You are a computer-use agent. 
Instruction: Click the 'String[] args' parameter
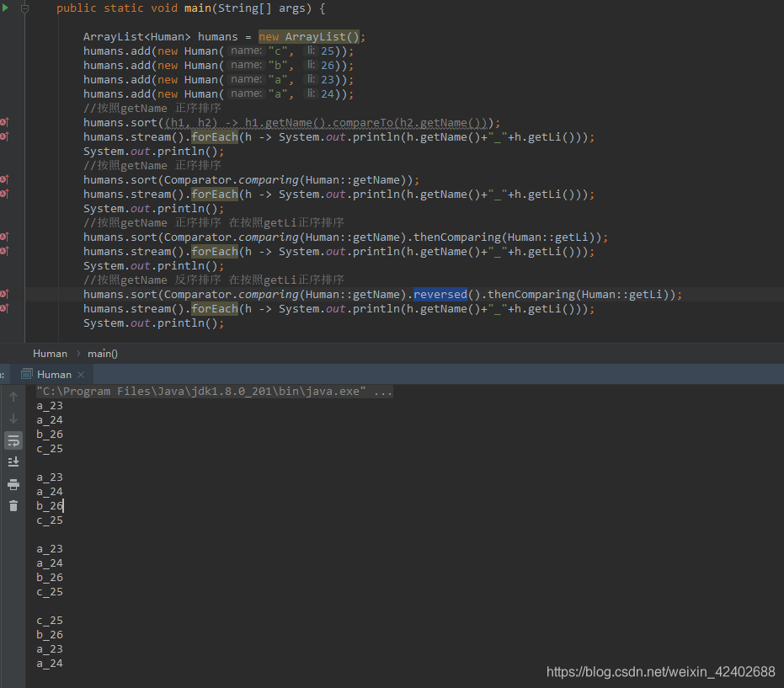[261, 8]
